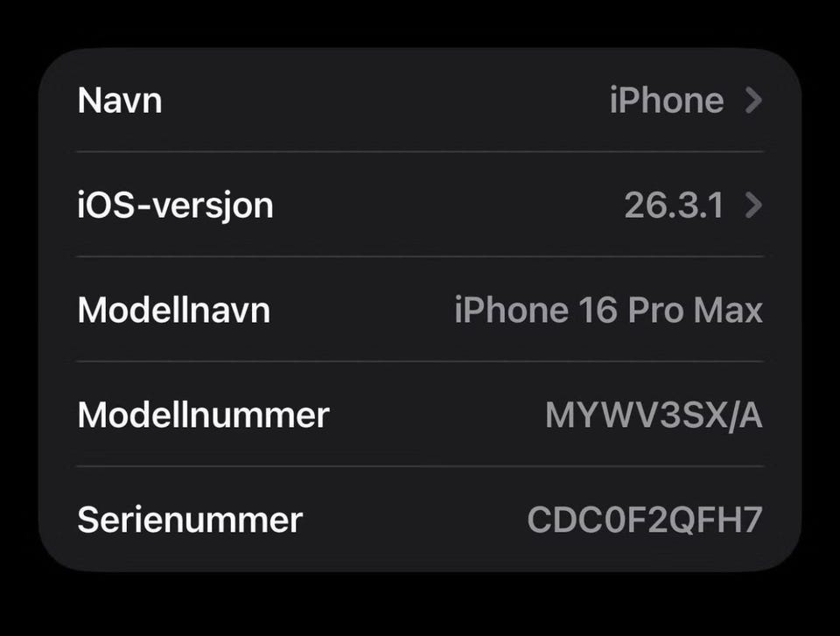Tap the device name value iPhone
Viewport: 840px width, 636px height.
tap(667, 101)
